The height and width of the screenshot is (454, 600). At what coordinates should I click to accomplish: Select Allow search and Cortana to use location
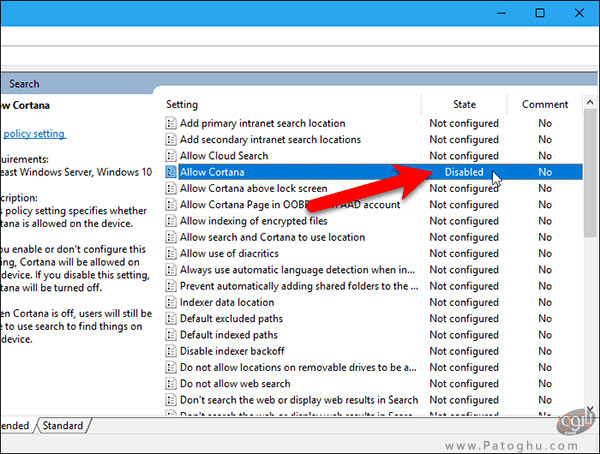272,237
